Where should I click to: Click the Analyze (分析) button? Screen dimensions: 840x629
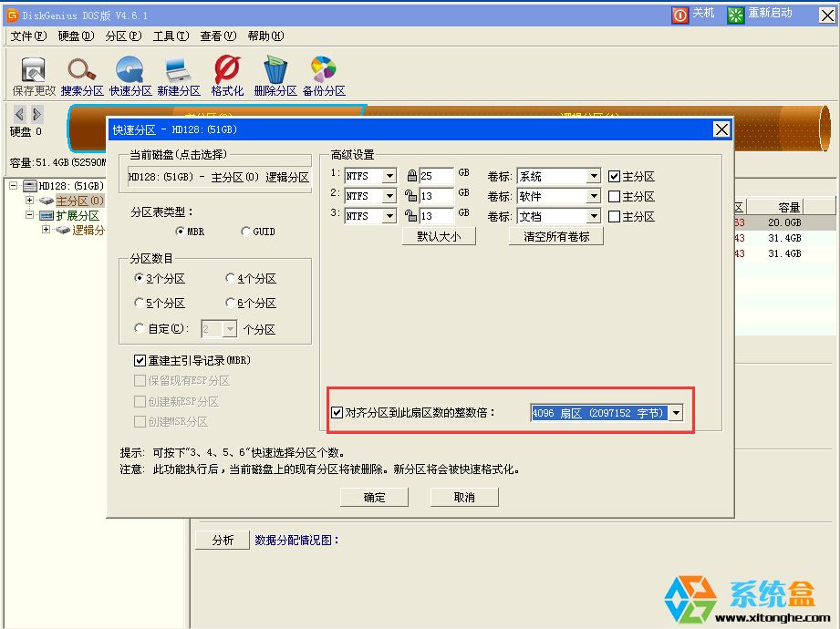[223, 541]
